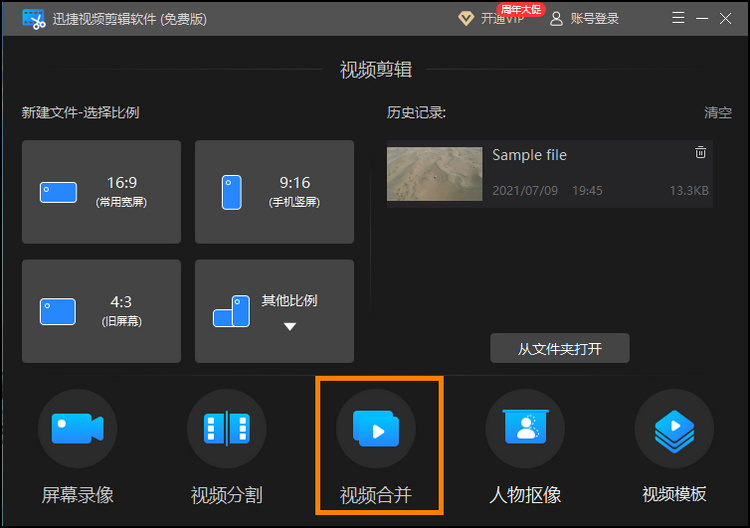Image resolution: width=750 pixels, height=528 pixels.
Task: Create new 9:16 phone vertical project
Action: coord(275,192)
